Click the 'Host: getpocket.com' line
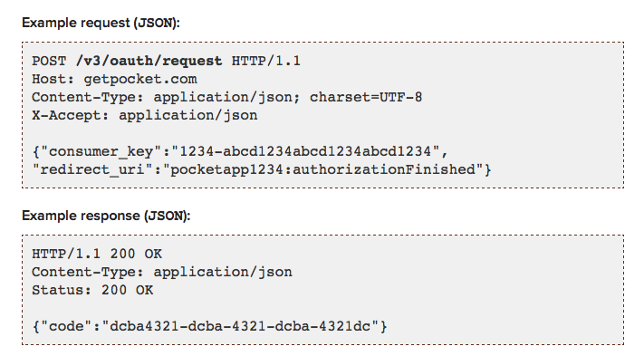Viewport: 644px width, 356px height. (x=115, y=79)
